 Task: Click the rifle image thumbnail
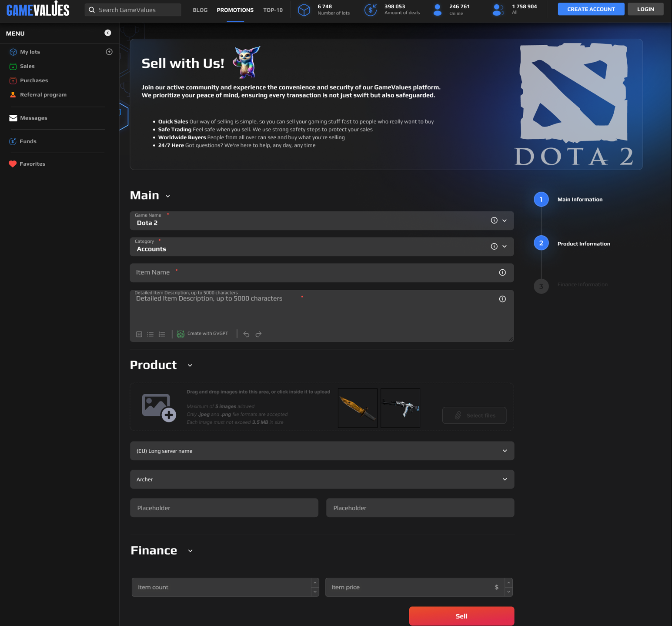point(400,408)
